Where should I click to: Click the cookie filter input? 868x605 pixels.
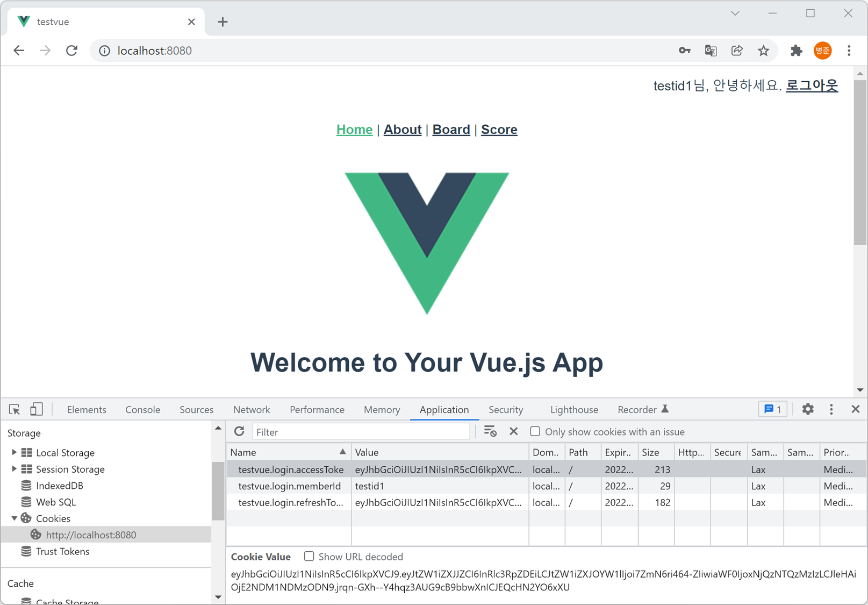pos(361,431)
